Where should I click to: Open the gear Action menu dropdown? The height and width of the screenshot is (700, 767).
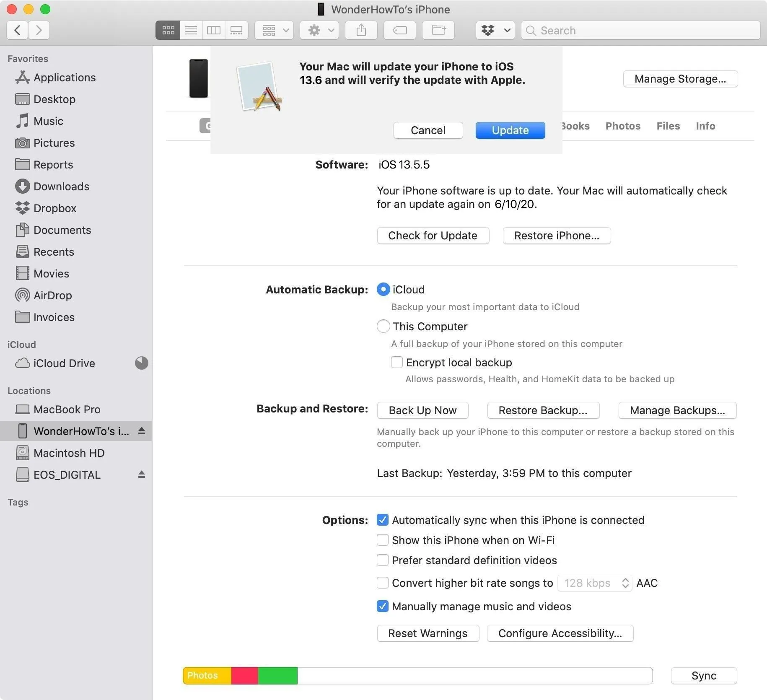point(319,30)
